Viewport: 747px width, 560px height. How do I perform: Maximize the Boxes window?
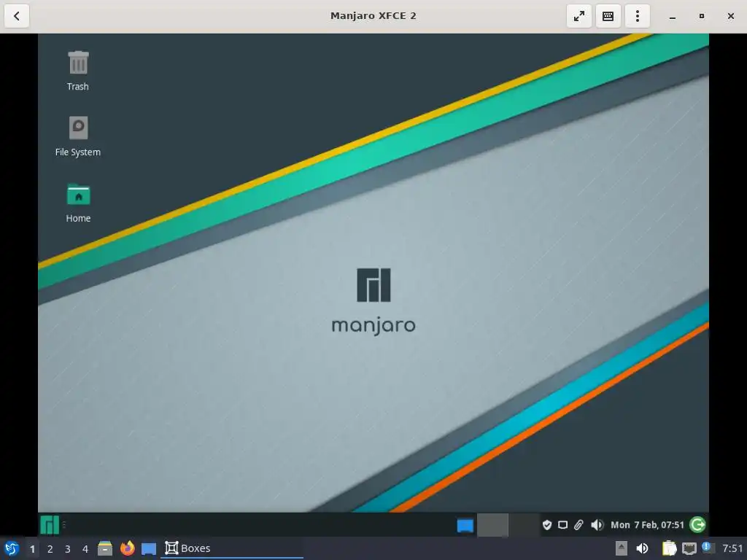pos(701,16)
